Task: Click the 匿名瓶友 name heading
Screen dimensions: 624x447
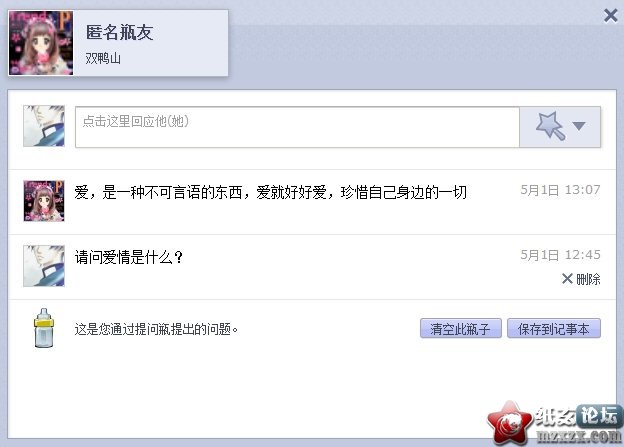Action: coord(120,32)
